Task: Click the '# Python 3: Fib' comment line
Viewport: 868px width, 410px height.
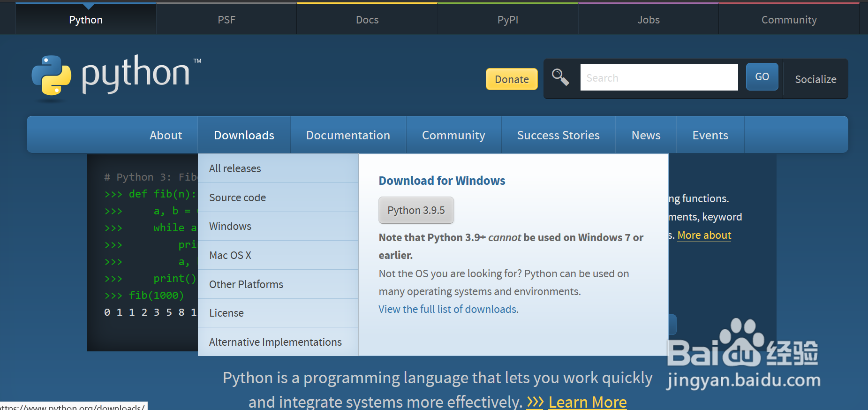Action: [151, 177]
